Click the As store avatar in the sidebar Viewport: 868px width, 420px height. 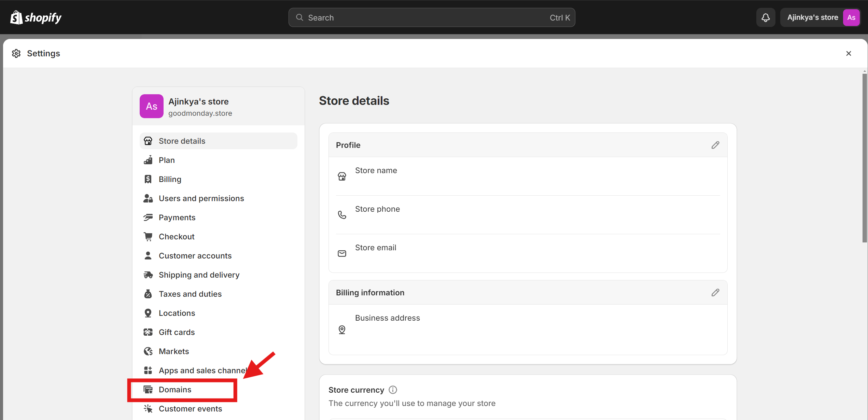[152, 106]
